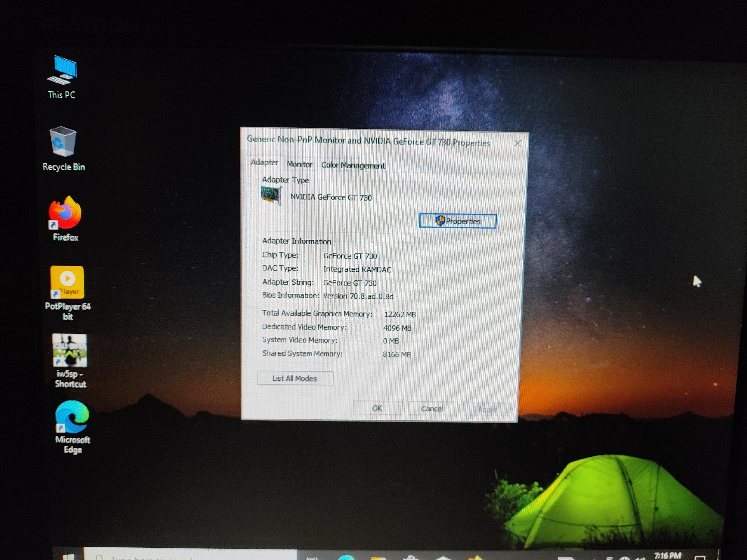Click the Adapter String value 'GeForce GT 730'
The width and height of the screenshot is (747, 560).
pos(350,283)
